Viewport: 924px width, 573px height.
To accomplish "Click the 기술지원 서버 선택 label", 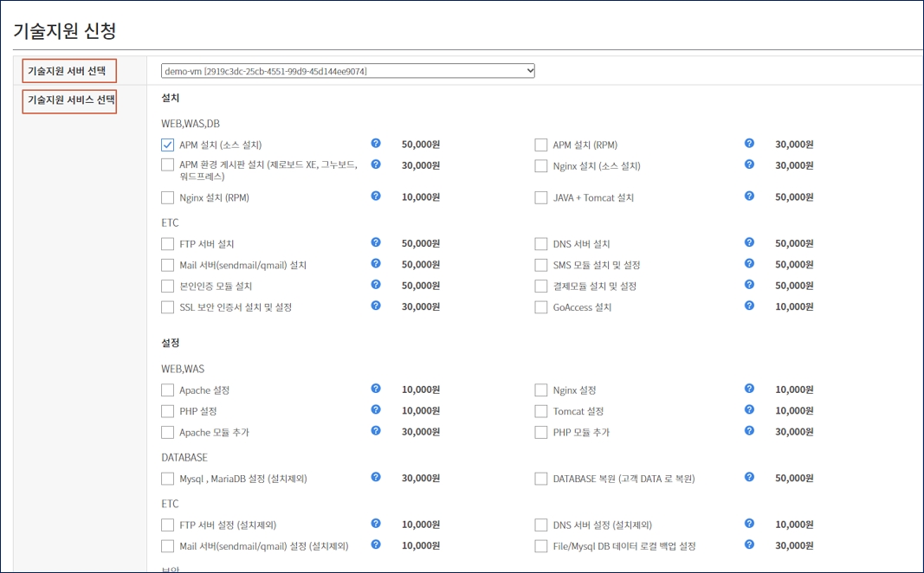I will click(69, 71).
